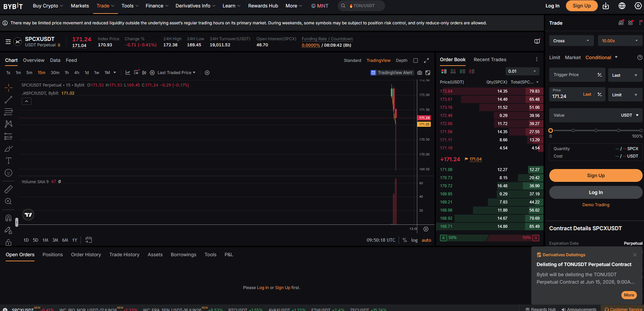Open the Overview chart tab
Viewport: 644px width, 311px height.
34,60
